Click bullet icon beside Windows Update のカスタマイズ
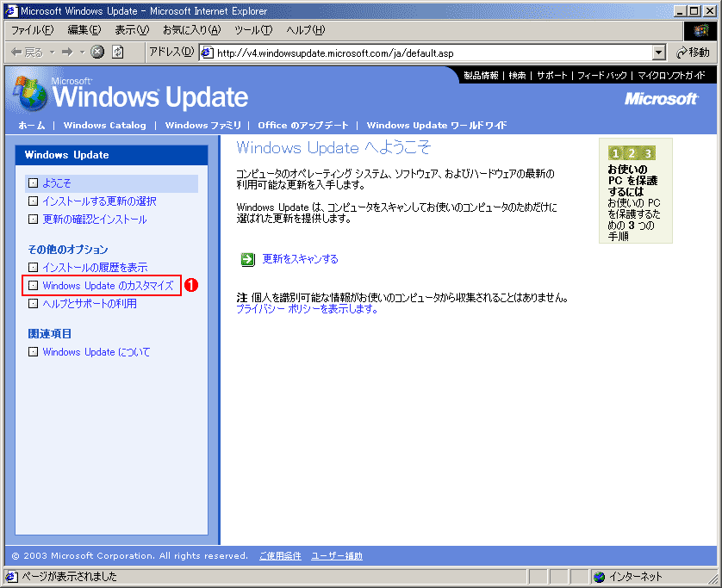The image size is (722, 588). point(33,286)
